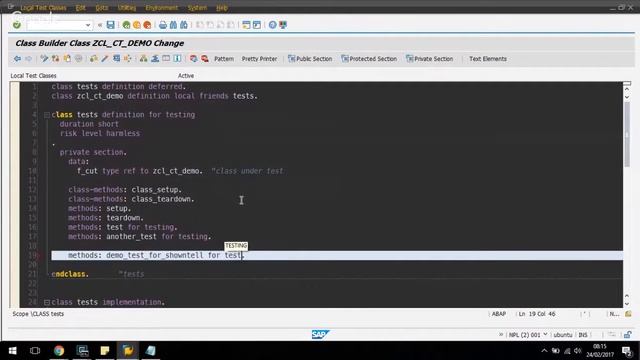
Task: Click the lock icon in SAP status bar
Action: (628, 335)
